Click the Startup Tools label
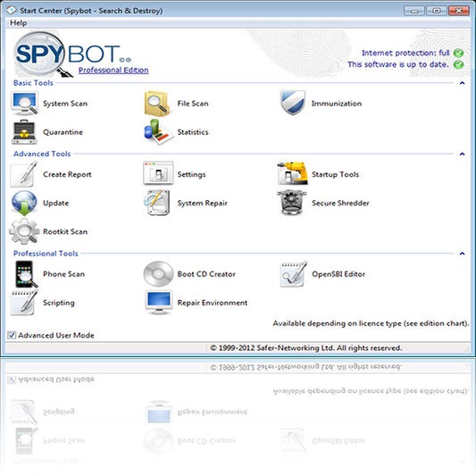The width and height of the screenshot is (476, 476). pos(335,174)
